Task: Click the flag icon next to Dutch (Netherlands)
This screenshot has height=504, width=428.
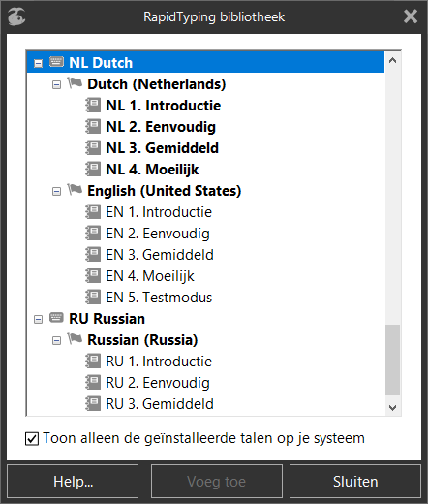Action: click(75, 83)
